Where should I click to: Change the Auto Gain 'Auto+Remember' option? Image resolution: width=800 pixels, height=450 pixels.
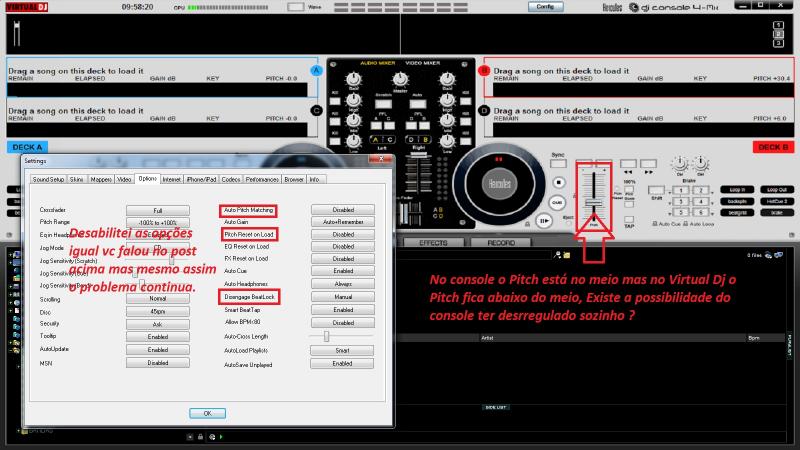[343, 222]
